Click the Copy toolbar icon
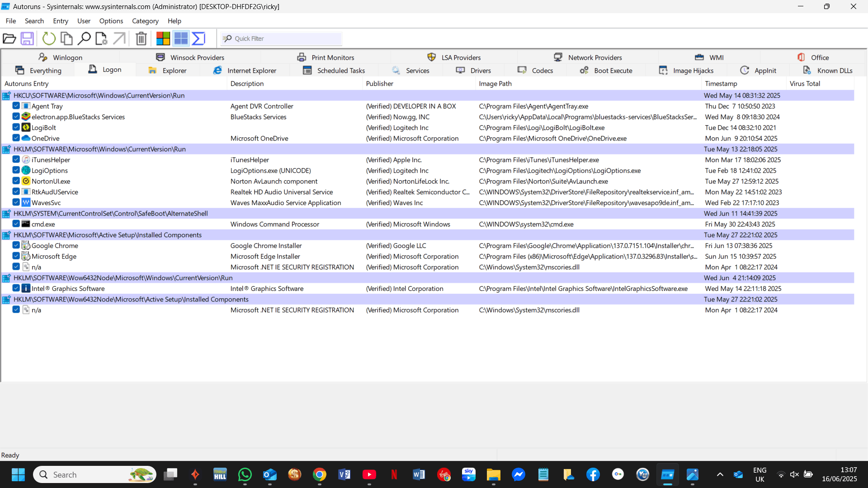Viewport: 868px width, 488px height. (x=66, y=38)
